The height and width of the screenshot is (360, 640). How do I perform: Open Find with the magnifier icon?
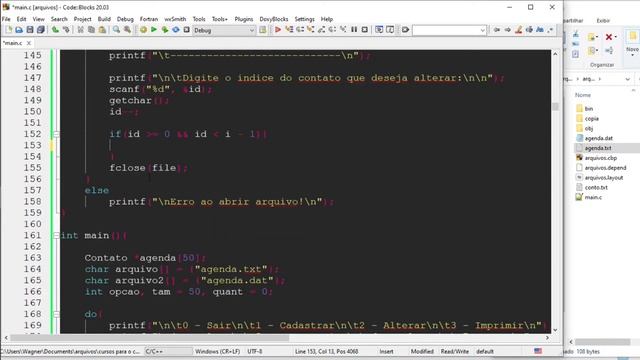tap(116, 30)
